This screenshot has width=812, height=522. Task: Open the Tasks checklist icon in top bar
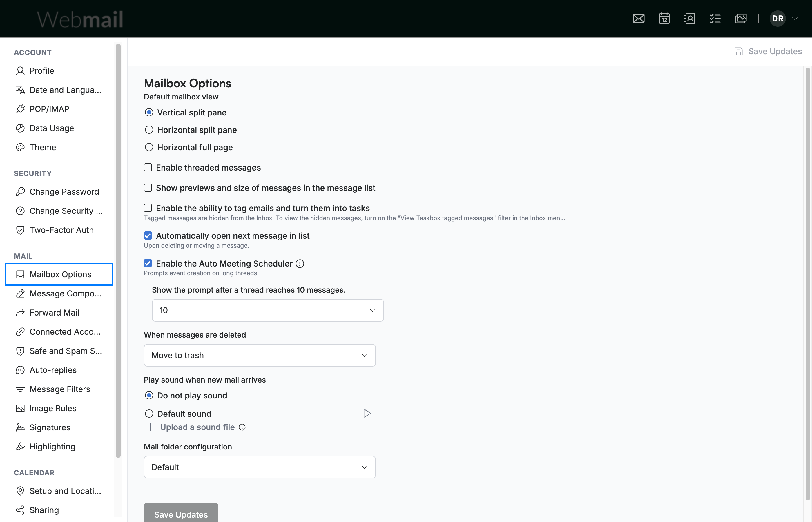[715, 18]
